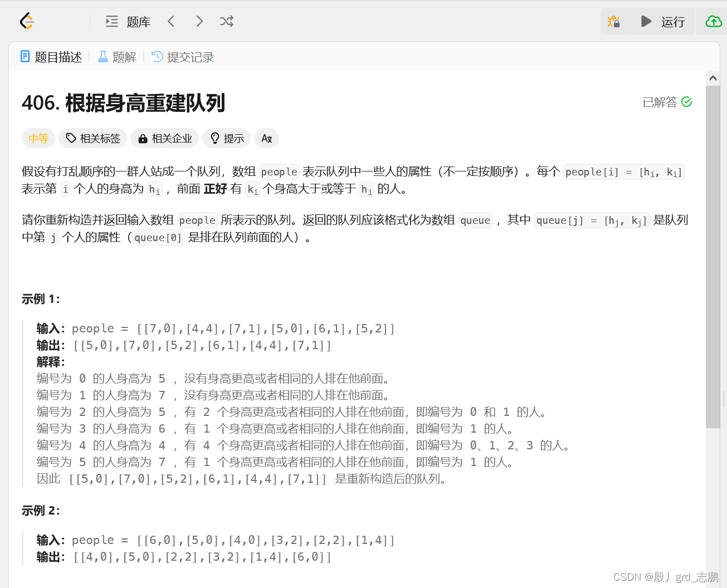The width and height of the screenshot is (727, 588).
Task: Open 提交记录 submissions tab
Action: click(x=183, y=57)
